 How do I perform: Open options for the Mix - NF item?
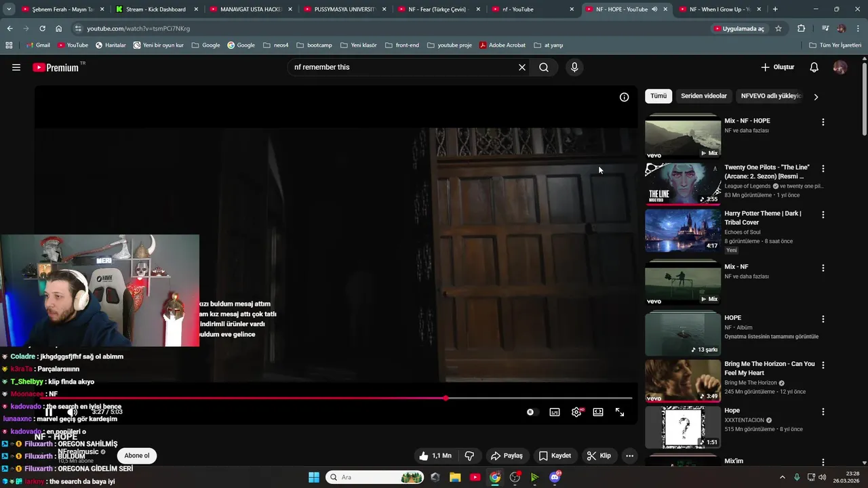pyautogui.click(x=823, y=268)
